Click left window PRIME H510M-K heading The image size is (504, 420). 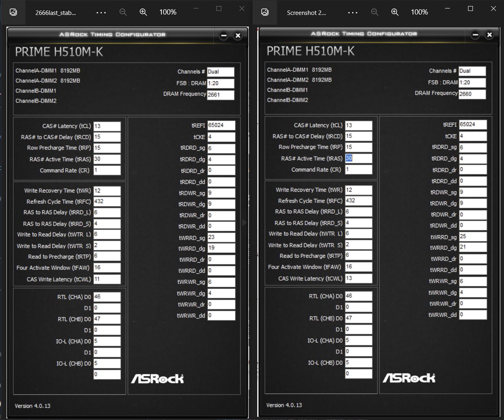pos(59,52)
